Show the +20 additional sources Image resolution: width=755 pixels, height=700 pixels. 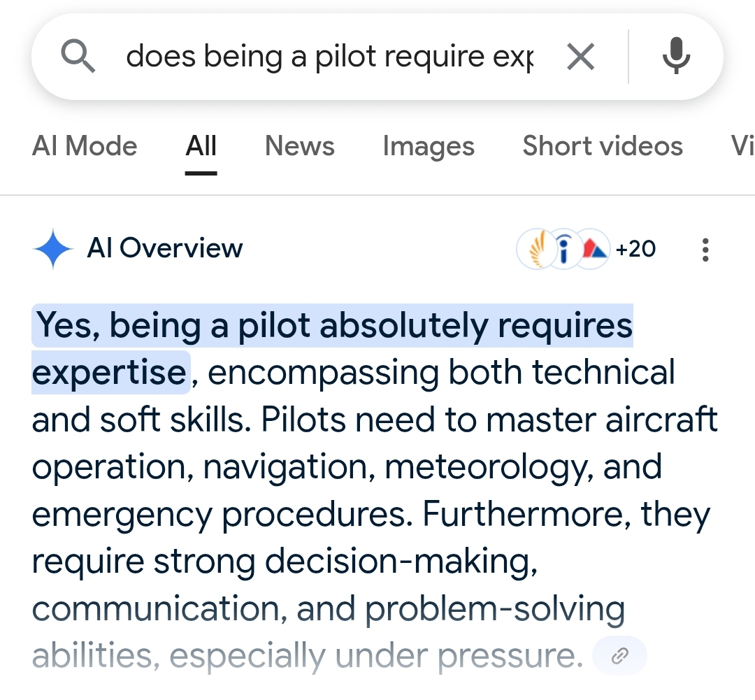635,249
